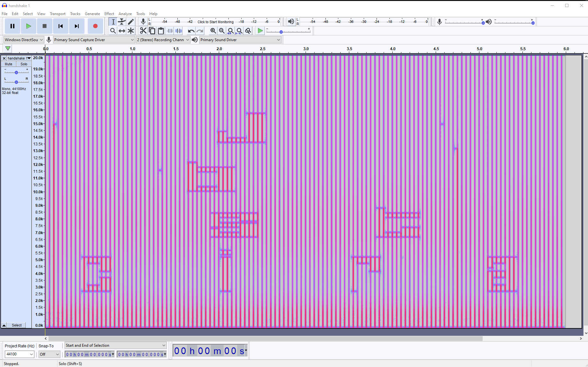Redo the last undone action
This screenshot has height=367, width=588.
tap(200, 31)
